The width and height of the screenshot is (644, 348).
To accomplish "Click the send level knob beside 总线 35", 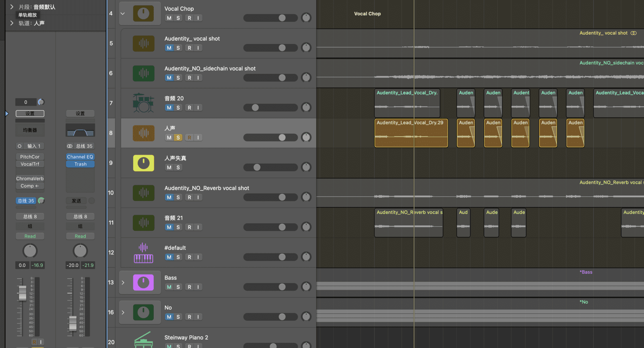I will pyautogui.click(x=41, y=201).
